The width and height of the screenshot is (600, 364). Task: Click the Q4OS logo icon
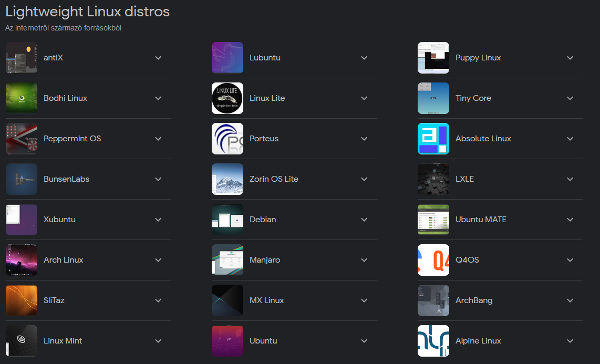point(433,260)
